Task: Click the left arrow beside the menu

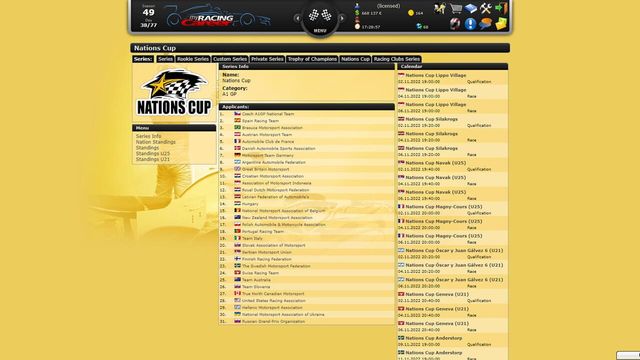Action: [x=297, y=18]
